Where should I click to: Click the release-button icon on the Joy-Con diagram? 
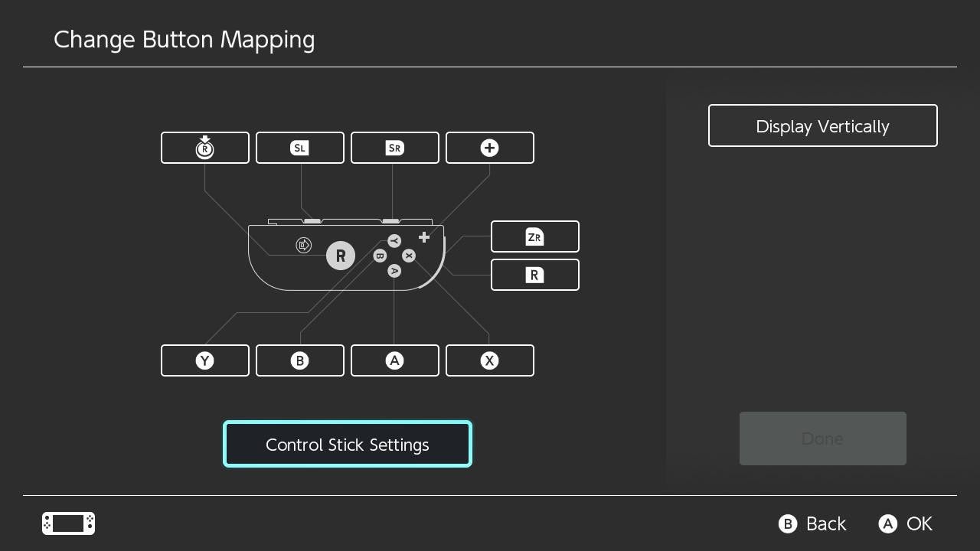303,245
